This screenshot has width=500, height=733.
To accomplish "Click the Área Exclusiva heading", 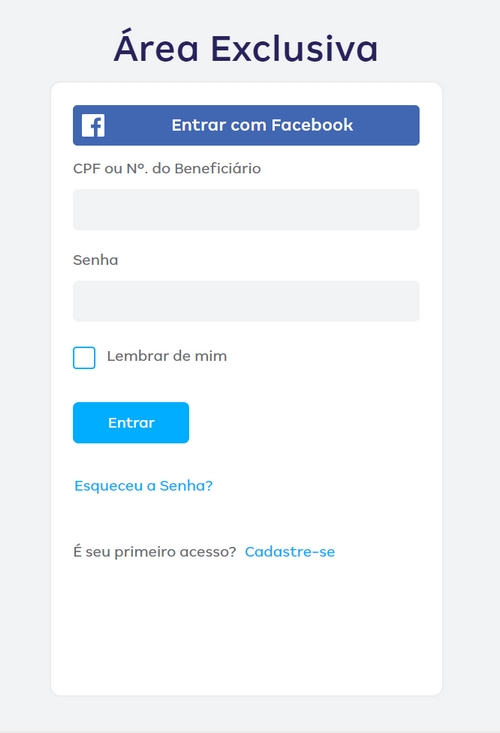I will click(x=246, y=49).
